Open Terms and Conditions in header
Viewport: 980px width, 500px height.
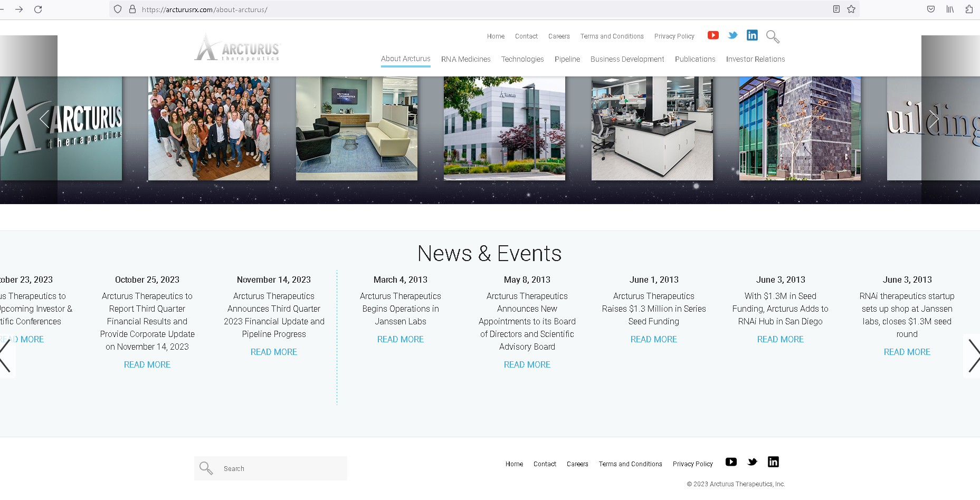(x=612, y=36)
